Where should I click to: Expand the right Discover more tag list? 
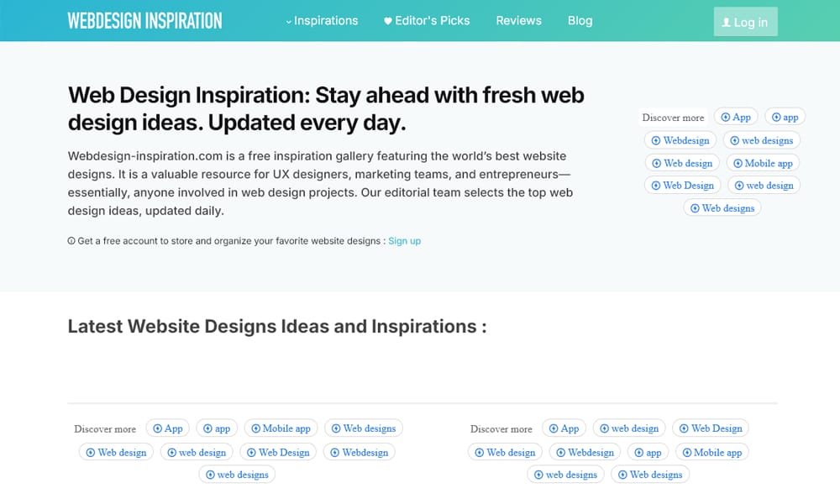[x=501, y=428]
